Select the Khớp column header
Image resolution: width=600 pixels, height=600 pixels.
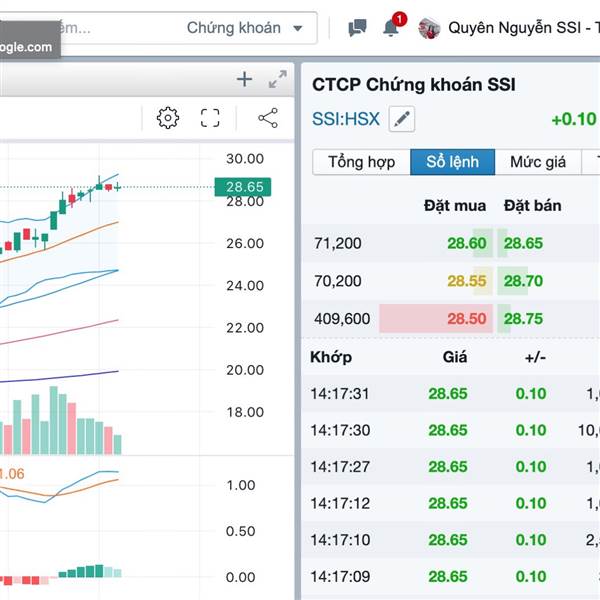(x=331, y=357)
